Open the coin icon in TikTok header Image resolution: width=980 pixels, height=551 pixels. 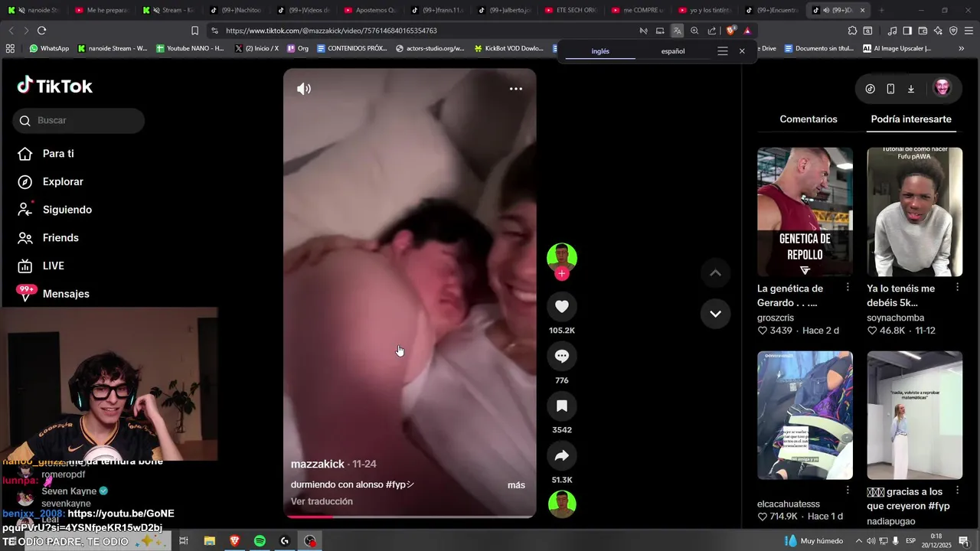coord(870,89)
